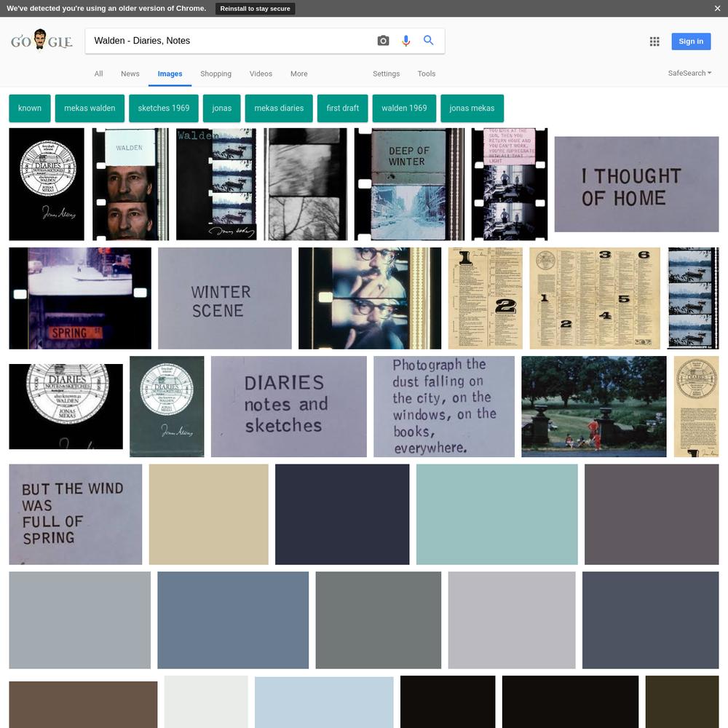
Task: Expand the More search options menu
Action: click(299, 74)
